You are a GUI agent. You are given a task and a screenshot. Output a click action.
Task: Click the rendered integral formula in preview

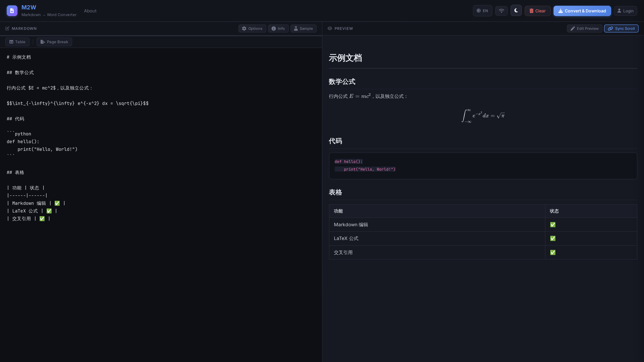tap(483, 116)
